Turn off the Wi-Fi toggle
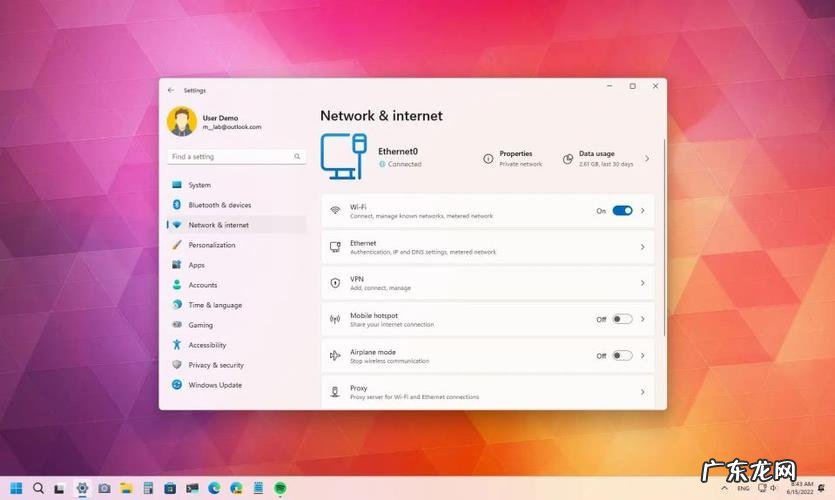The image size is (835, 500). click(622, 210)
